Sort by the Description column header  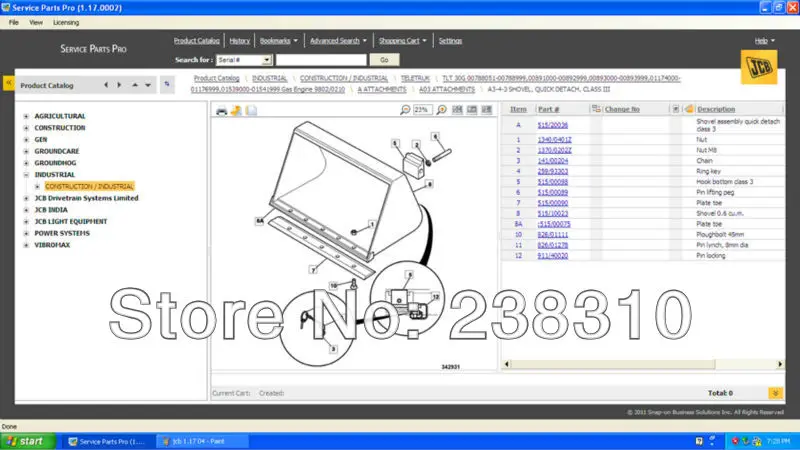coord(716,109)
